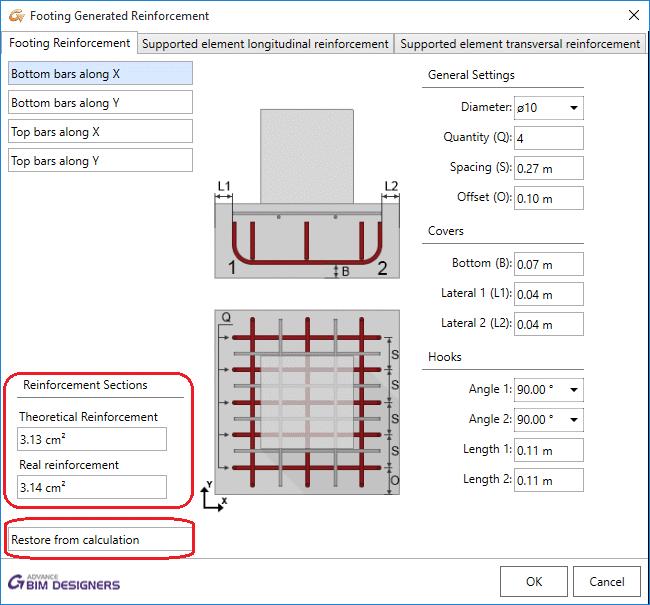Click the Cancel button
The height and width of the screenshot is (605, 650).
pos(606,581)
